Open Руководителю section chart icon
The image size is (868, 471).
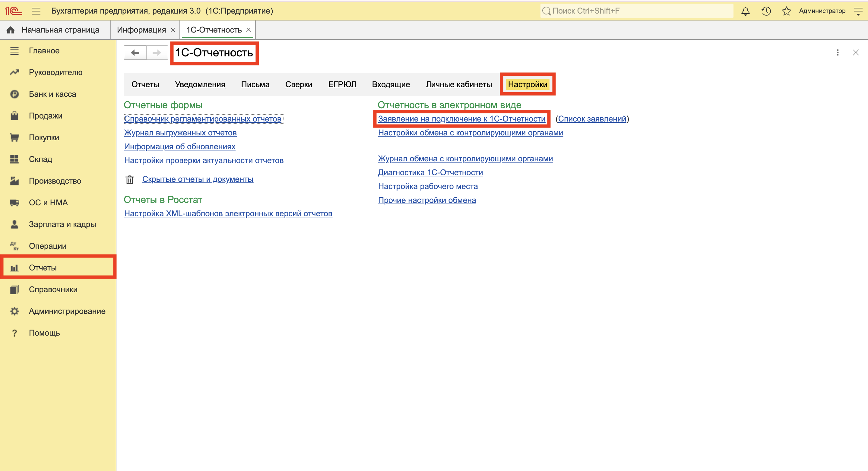pyautogui.click(x=14, y=72)
